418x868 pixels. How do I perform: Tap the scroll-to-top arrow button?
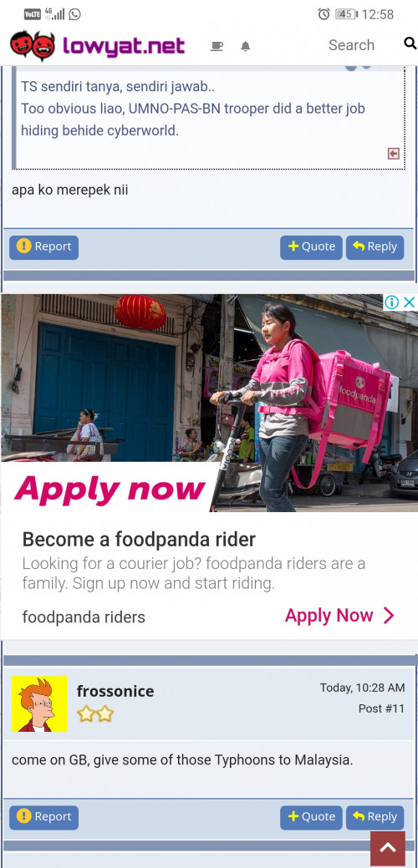coord(388,847)
